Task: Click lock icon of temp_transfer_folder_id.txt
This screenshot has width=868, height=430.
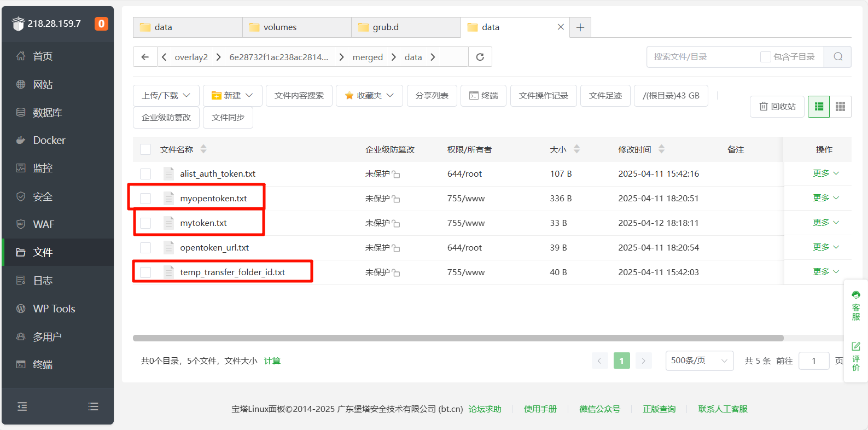Action: point(396,273)
